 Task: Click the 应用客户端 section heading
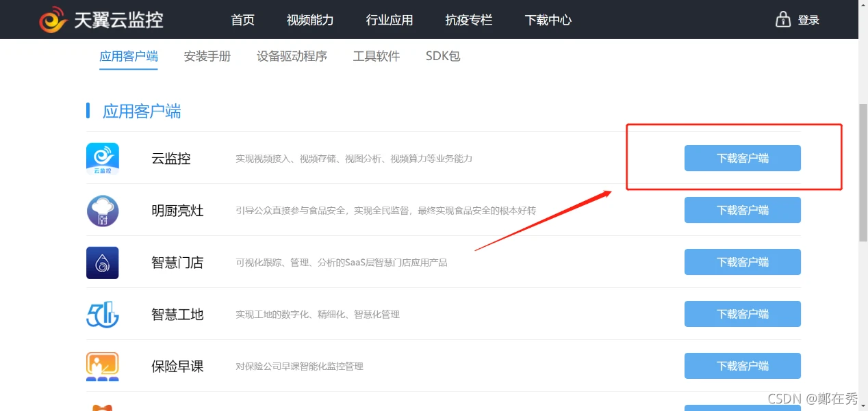(142, 111)
